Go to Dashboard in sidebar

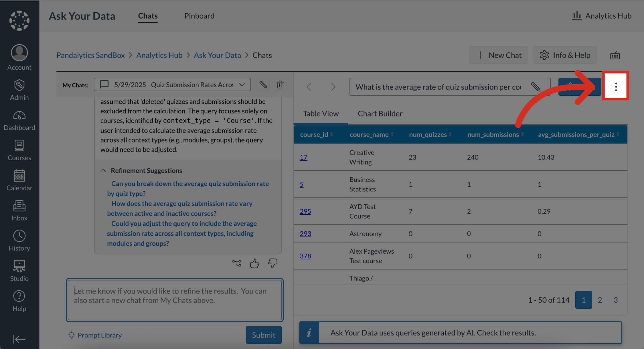(19, 121)
